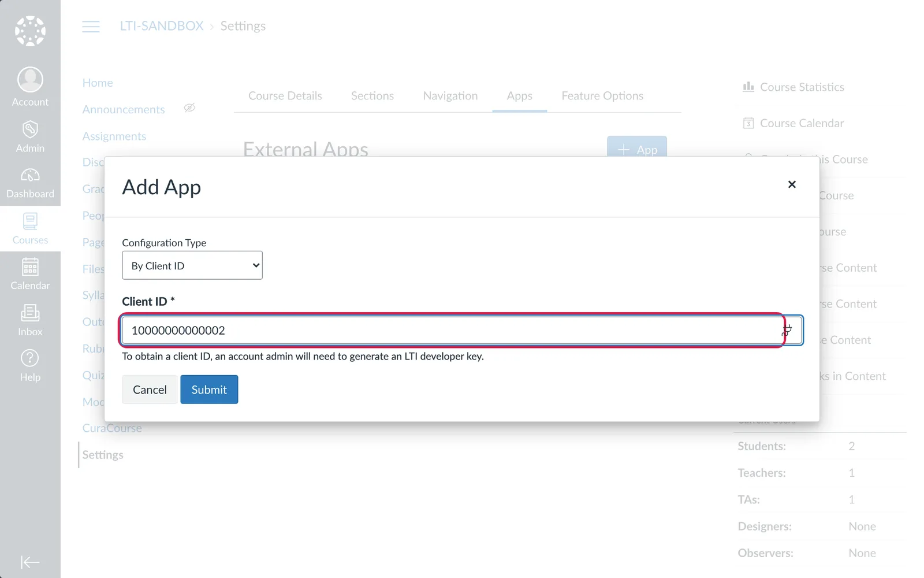Submit the Add App form
The width and height of the screenshot is (924, 578).
209,390
